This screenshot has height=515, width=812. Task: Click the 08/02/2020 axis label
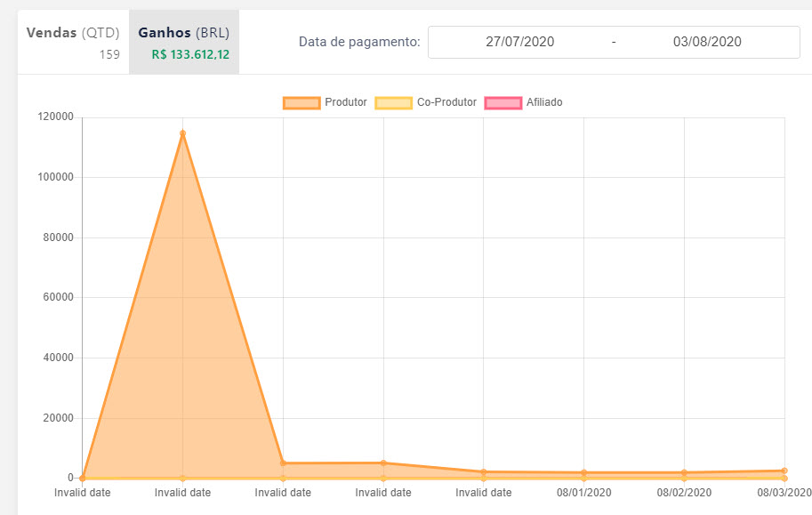point(684,493)
